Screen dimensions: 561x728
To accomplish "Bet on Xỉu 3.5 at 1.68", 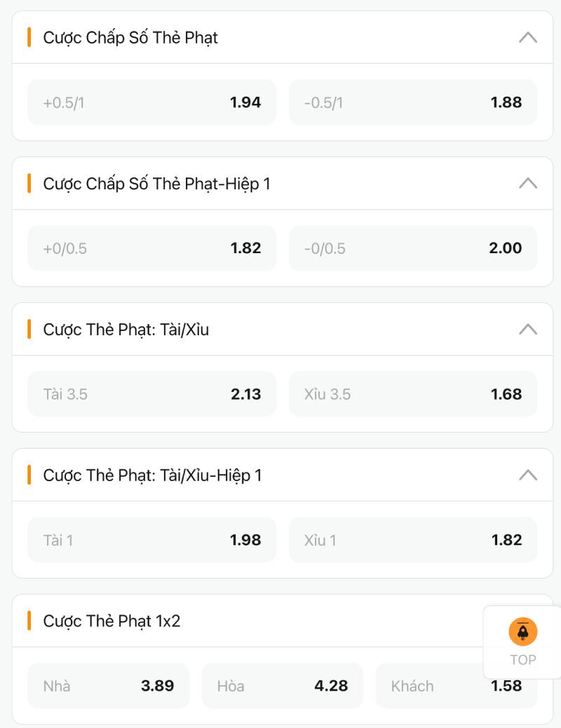I will coord(413,394).
